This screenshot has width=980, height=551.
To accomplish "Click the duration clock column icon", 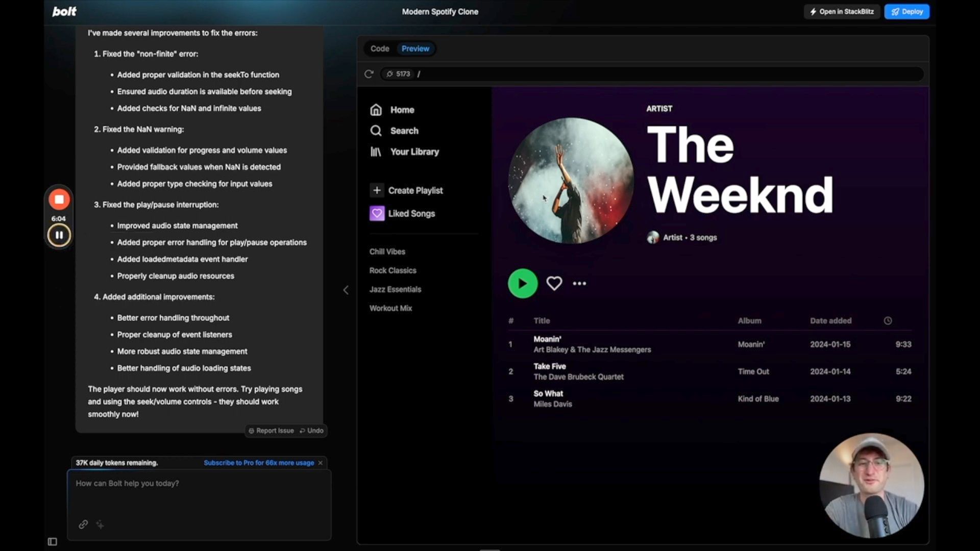I will coord(888,320).
